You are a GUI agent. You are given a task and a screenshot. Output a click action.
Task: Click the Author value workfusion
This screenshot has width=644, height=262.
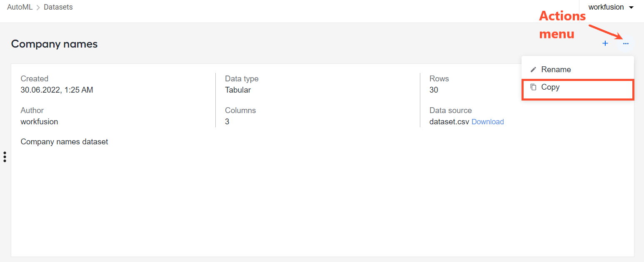pos(39,122)
